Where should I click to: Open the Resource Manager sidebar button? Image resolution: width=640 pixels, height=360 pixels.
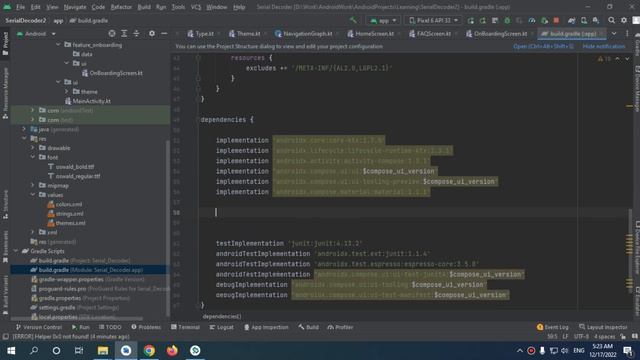[5, 93]
